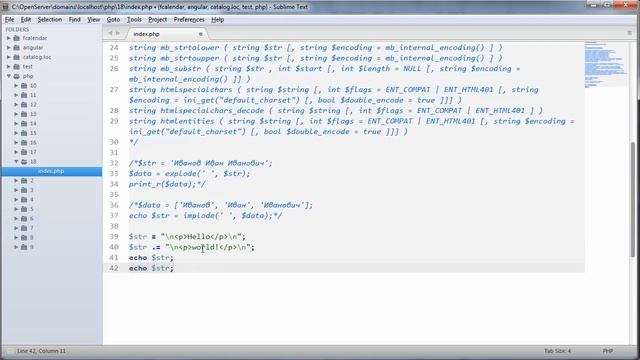Expand folder 10 in sidebar
Image resolution: width=640 pixels, height=360 pixels.
pyautogui.click(x=16, y=86)
